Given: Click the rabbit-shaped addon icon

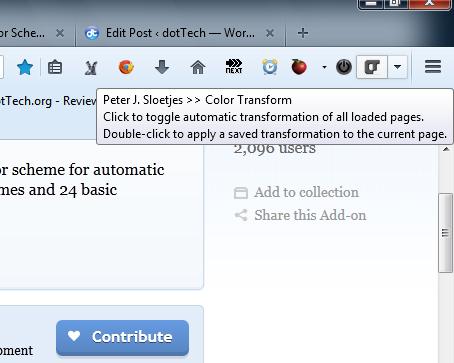Looking at the screenshot, I should pos(90,68).
